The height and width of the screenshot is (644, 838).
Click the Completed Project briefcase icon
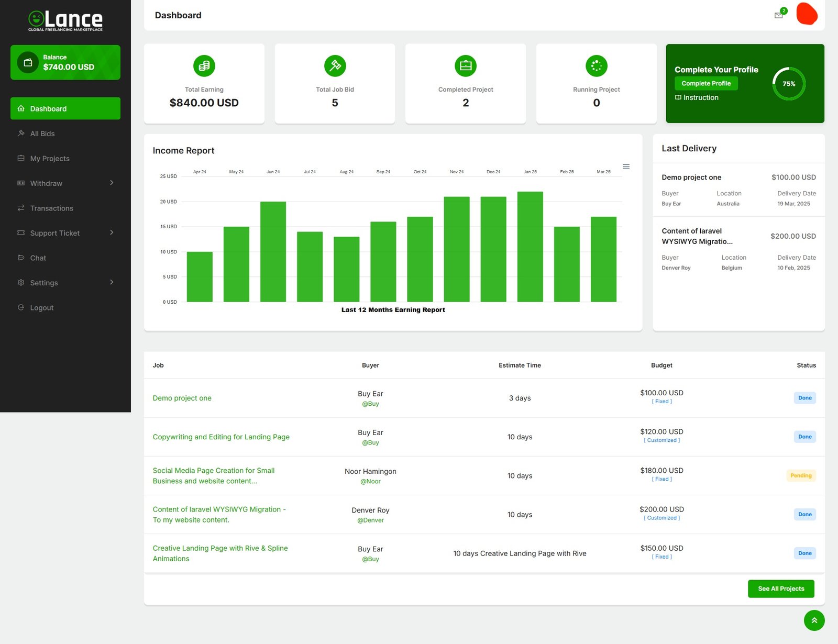(x=466, y=66)
